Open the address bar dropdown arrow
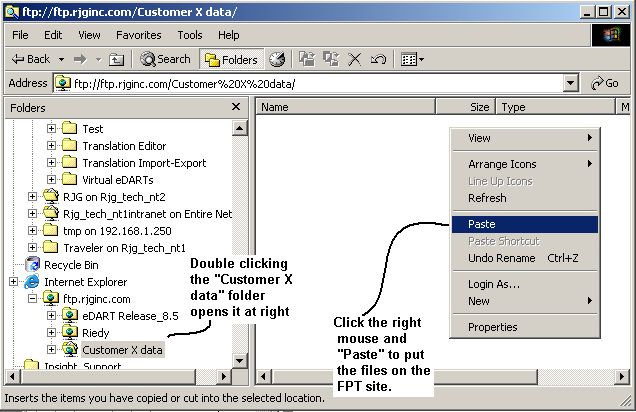The image size is (636, 412). (570, 83)
